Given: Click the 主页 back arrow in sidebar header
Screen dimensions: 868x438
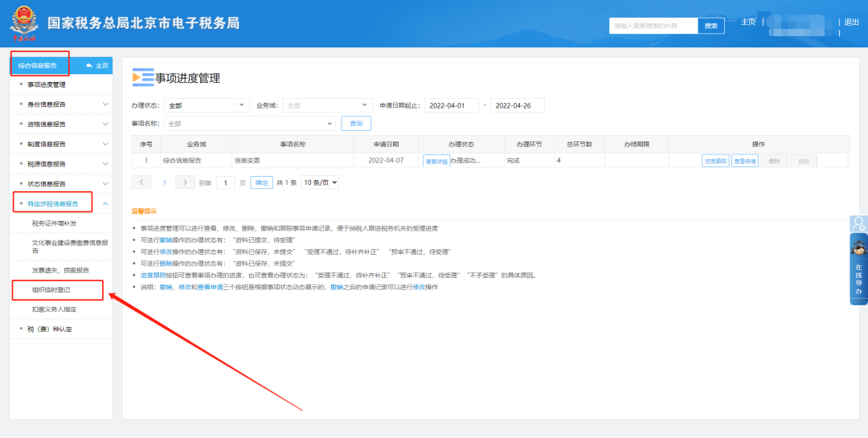Looking at the screenshot, I should (x=97, y=65).
